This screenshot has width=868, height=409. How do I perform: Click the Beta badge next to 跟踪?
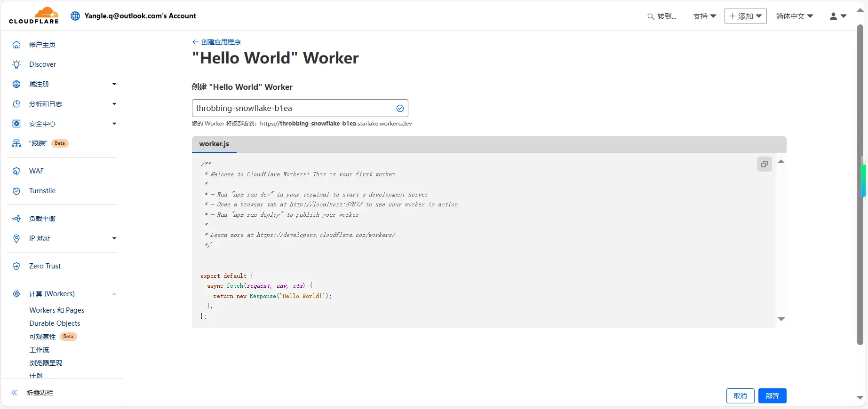pos(60,143)
